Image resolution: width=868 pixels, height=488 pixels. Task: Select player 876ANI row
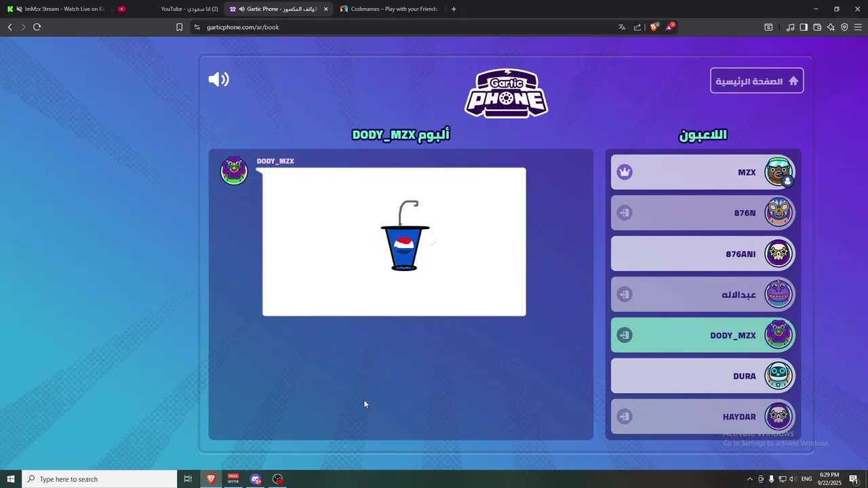(703, 253)
